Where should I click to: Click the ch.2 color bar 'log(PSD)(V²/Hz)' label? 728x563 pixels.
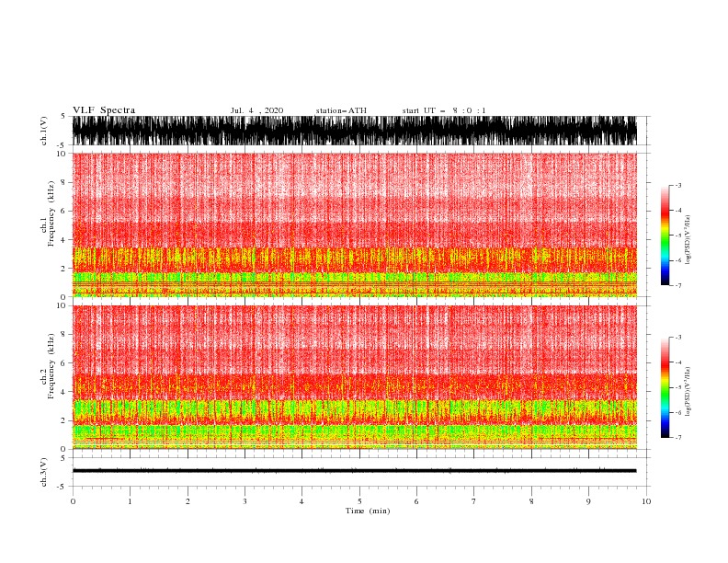688,391
